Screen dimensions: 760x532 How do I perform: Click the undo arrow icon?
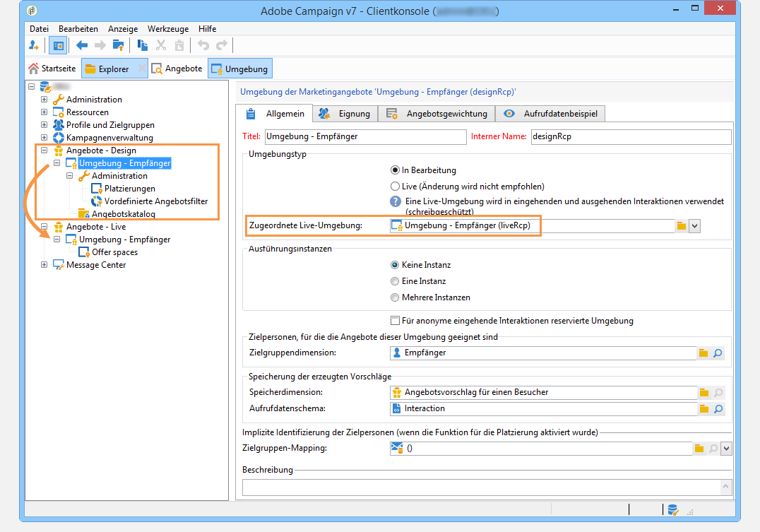point(203,46)
